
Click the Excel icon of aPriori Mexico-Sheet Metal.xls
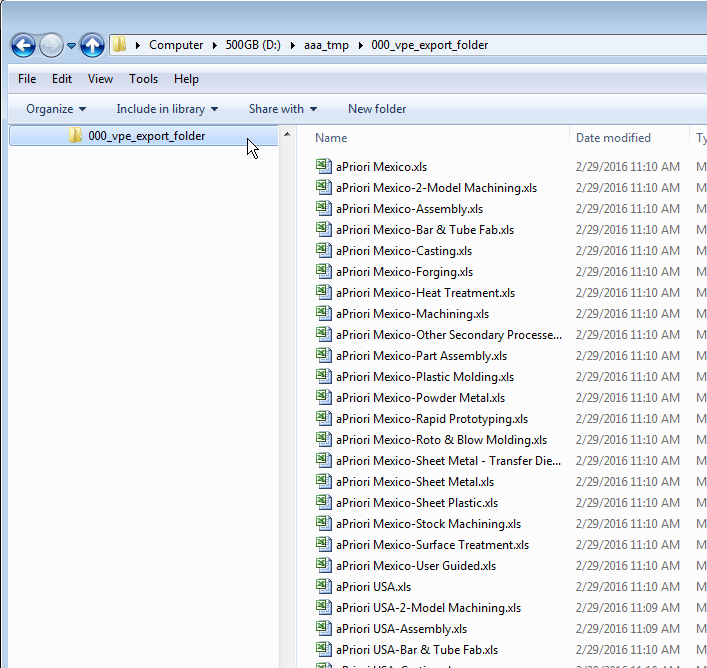coord(323,481)
